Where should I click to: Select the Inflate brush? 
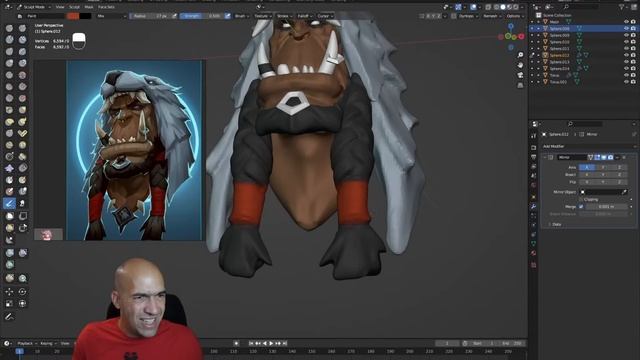pos(9,63)
